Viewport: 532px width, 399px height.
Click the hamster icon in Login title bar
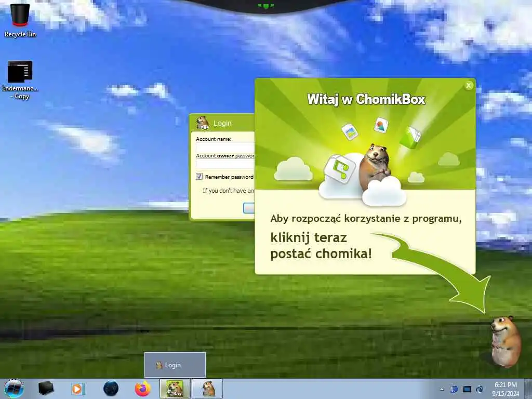tap(203, 123)
